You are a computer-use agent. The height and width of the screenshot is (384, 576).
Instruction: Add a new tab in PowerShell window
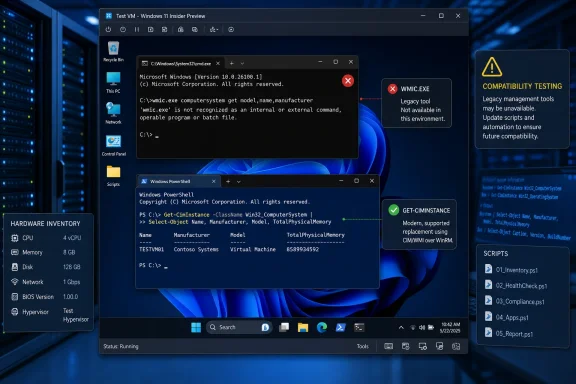228,182
